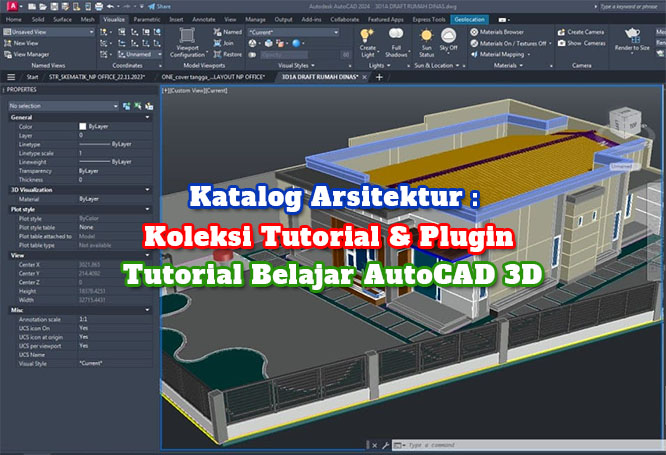This screenshot has height=455, width=666.
Task: Toggle Materials On / Textures Off
Action: point(510,43)
